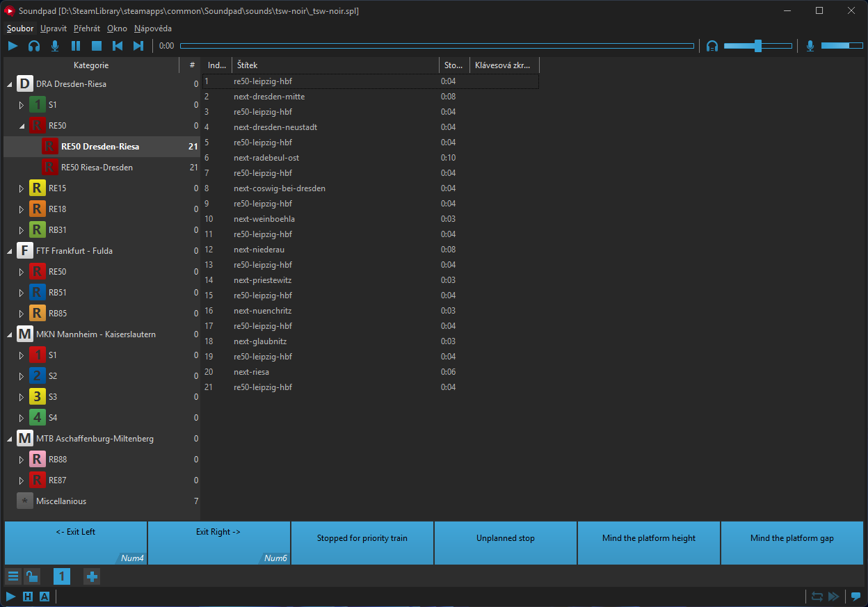The height and width of the screenshot is (607, 868).
Task: Click the yellow 3 icon next to S3
Action: pyautogui.click(x=38, y=397)
